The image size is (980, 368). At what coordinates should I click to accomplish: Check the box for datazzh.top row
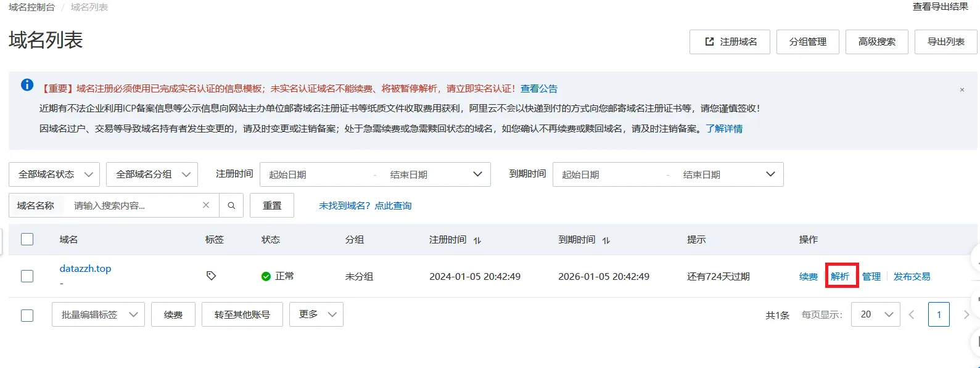click(27, 276)
